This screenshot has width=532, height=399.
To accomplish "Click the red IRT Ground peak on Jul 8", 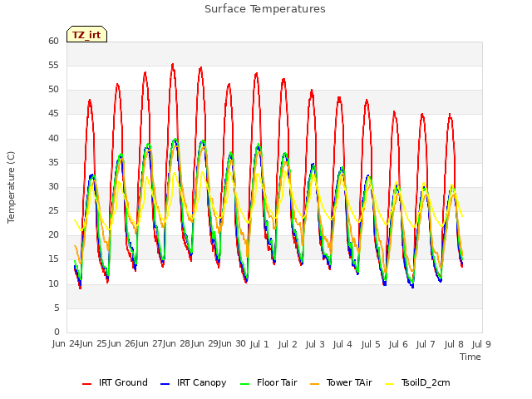I will (x=450, y=115).
